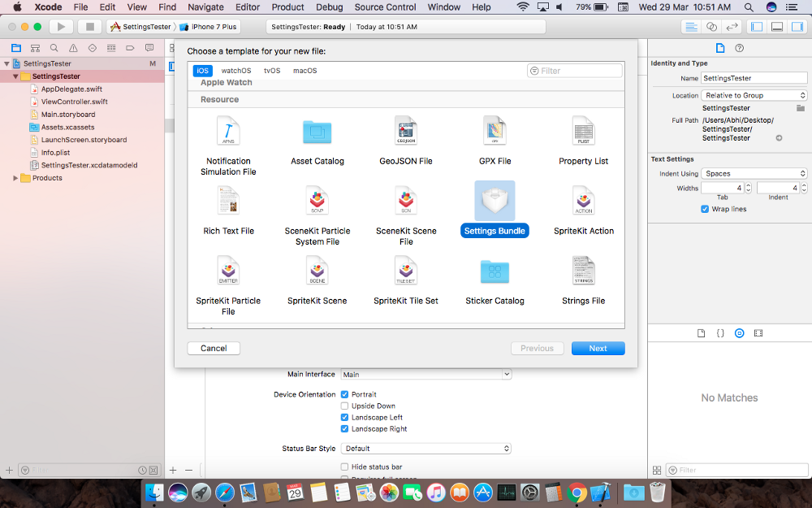The width and height of the screenshot is (812, 508).
Task: Hide the utilities inspector pane
Action: tap(797, 27)
